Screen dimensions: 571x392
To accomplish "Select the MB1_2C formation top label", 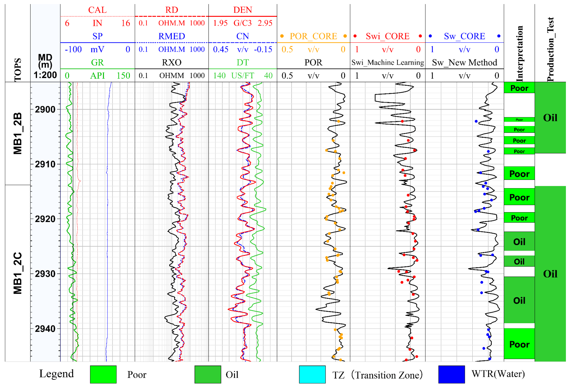I will tap(18, 273).
